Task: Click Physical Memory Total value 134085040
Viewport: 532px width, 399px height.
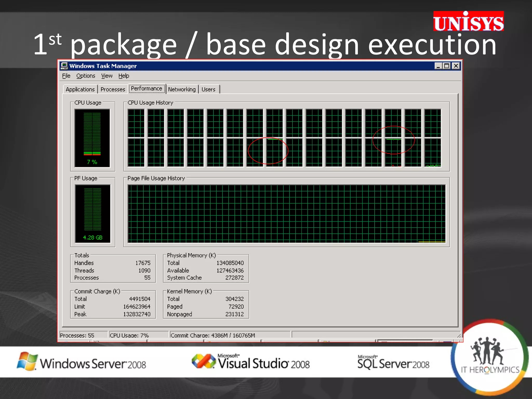Action: (230, 263)
